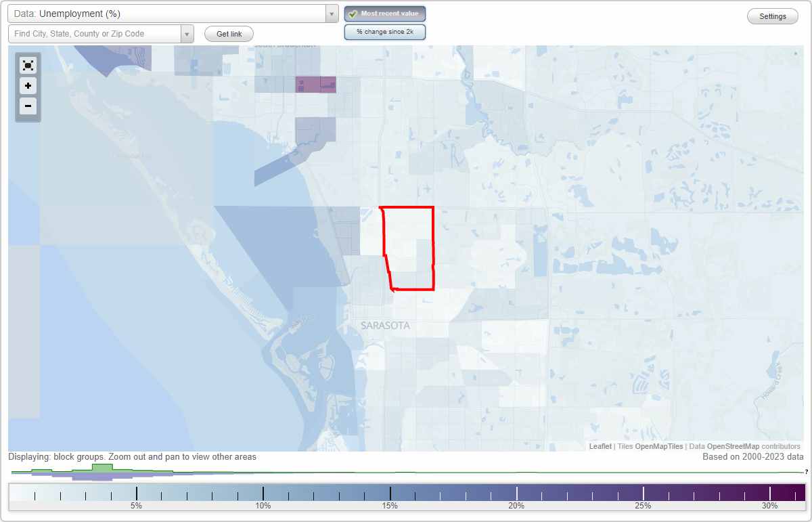Screen dimensions: 812x522
Task: Expand the city and zip code search dropdown
Action: pos(187,33)
